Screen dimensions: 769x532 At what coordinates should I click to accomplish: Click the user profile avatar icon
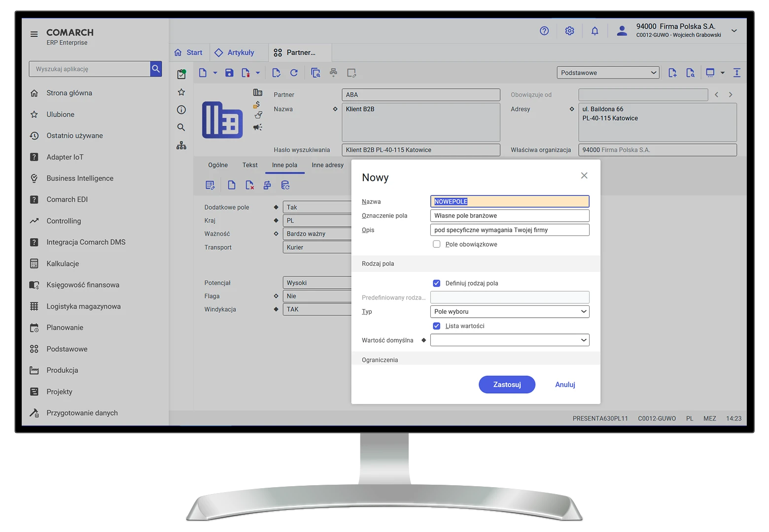(622, 31)
